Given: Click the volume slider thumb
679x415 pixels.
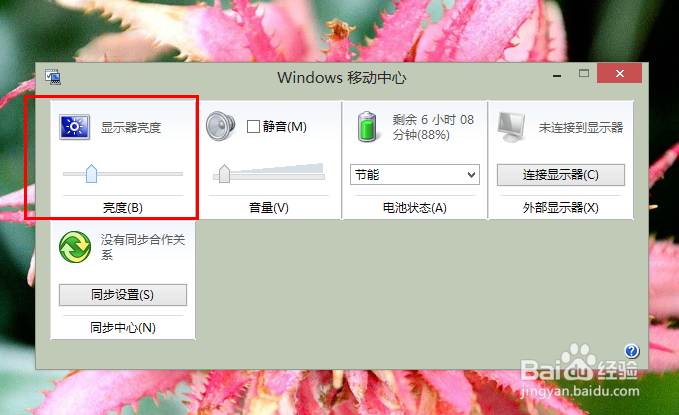Looking at the screenshot, I should click(x=224, y=174).
